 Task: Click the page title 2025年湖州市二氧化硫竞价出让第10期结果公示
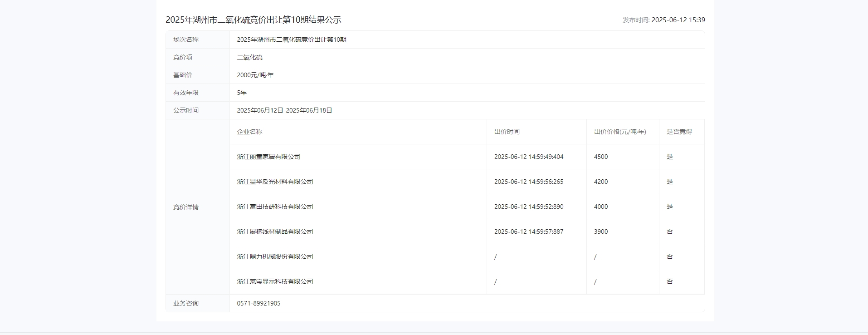click(x=253, y=20)
